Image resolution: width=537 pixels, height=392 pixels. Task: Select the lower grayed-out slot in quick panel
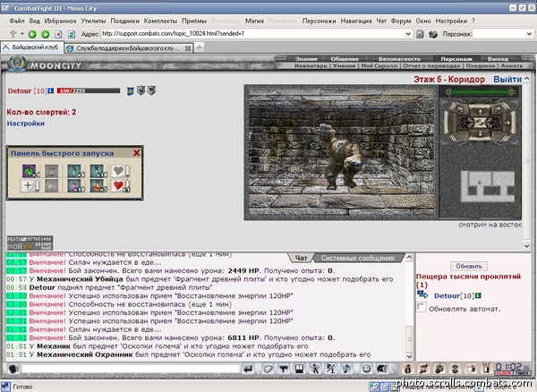coord(52,185)
